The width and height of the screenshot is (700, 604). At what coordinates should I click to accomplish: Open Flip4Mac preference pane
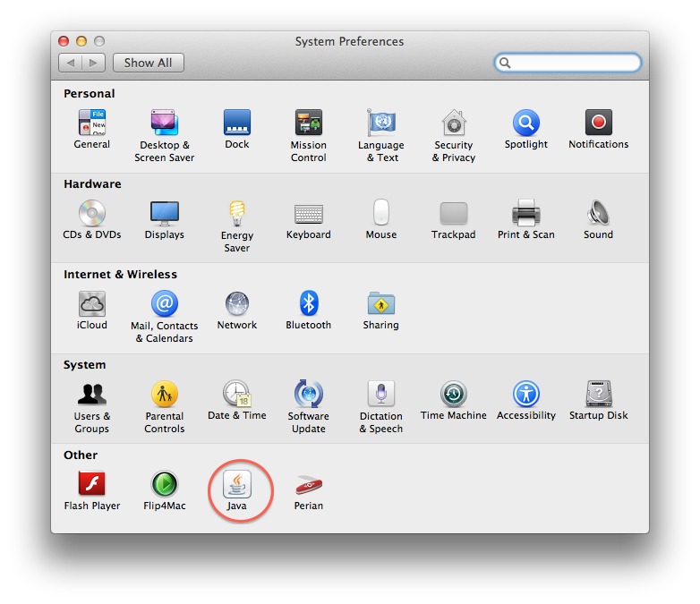click(x=165, y=484)
